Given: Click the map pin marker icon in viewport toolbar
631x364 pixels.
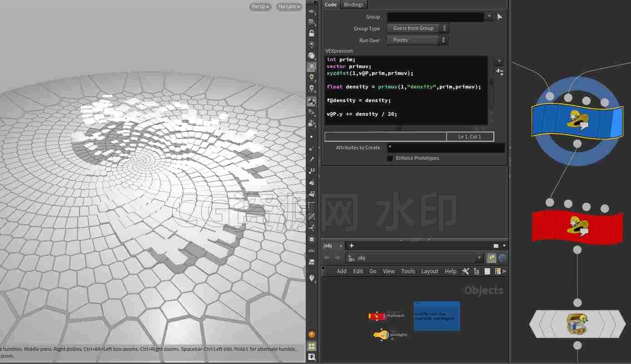Looking at the screenshot, I should click(312, 278).
